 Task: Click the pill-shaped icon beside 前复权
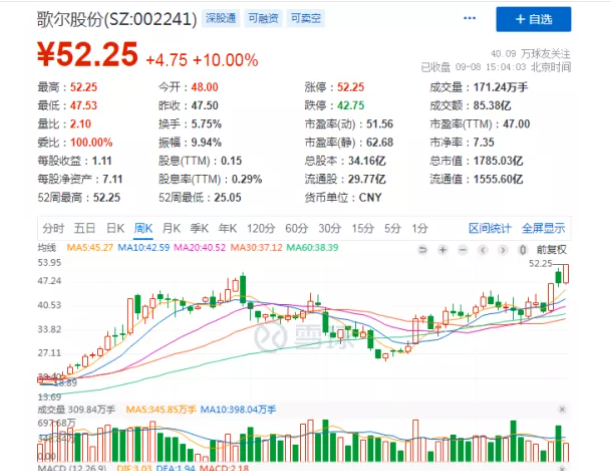point(523,250)
